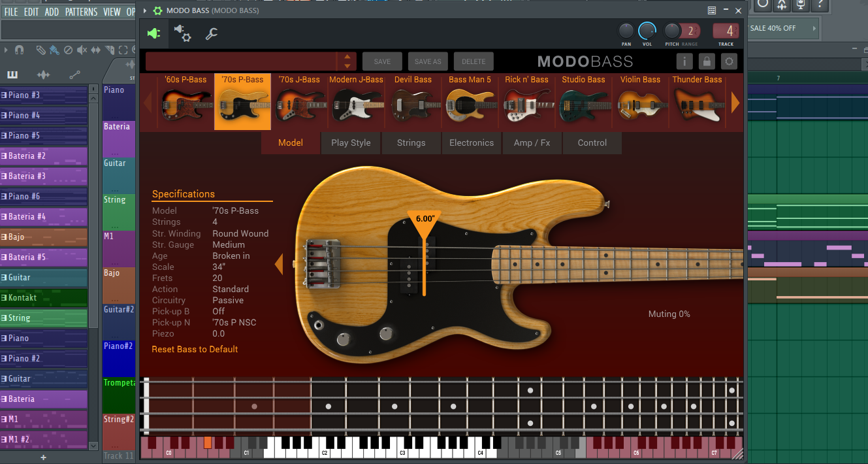Show previous bass models with left arrow

point(147,103)
